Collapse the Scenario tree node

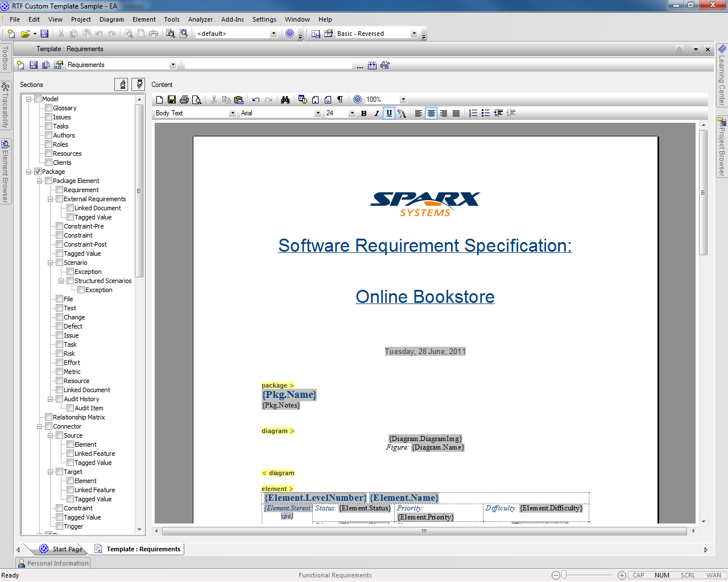click(51, 263)
